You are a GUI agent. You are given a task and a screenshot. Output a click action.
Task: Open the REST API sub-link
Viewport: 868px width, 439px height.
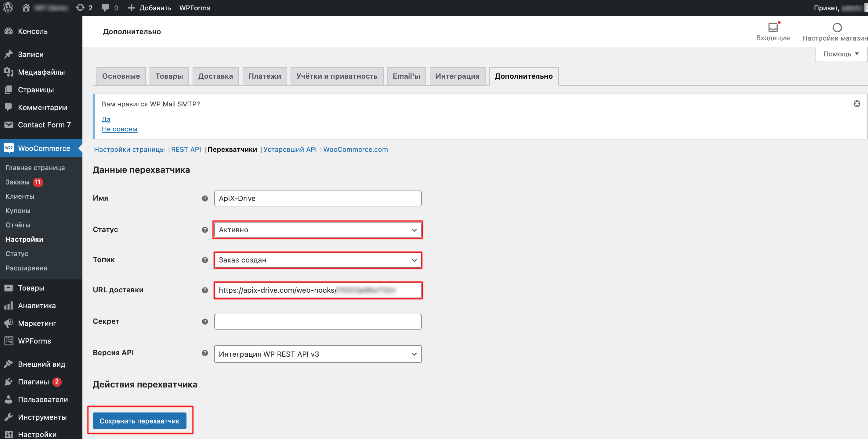[x=186, y=149]
